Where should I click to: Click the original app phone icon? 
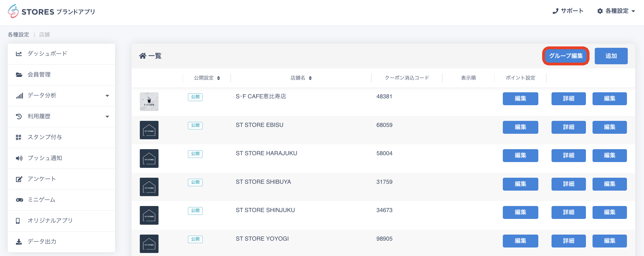18,221
